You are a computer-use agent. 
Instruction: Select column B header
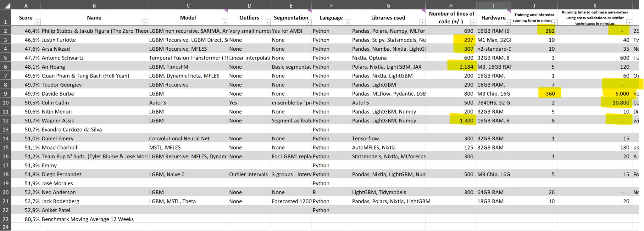point(94,5)
